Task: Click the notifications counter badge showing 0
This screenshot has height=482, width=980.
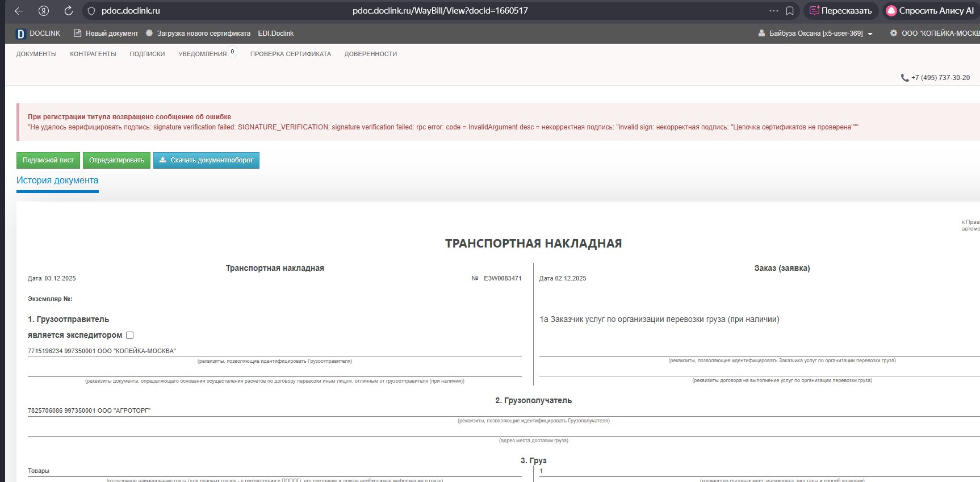Action: click(x=232, y=52)
